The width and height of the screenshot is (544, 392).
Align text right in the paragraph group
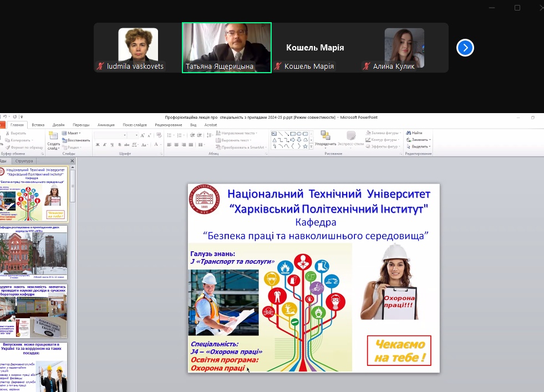pos(184,145)
